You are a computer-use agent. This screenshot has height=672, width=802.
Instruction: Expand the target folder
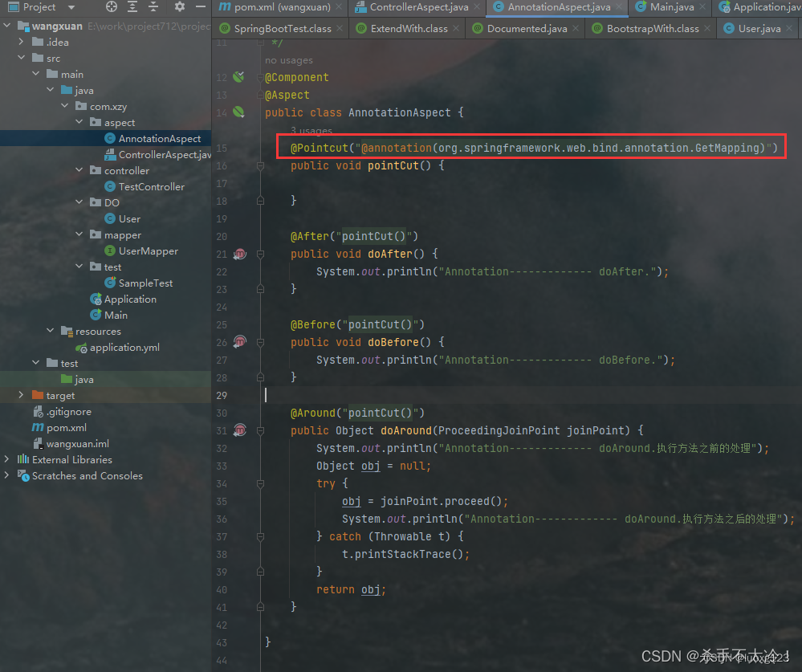(21, 395)
